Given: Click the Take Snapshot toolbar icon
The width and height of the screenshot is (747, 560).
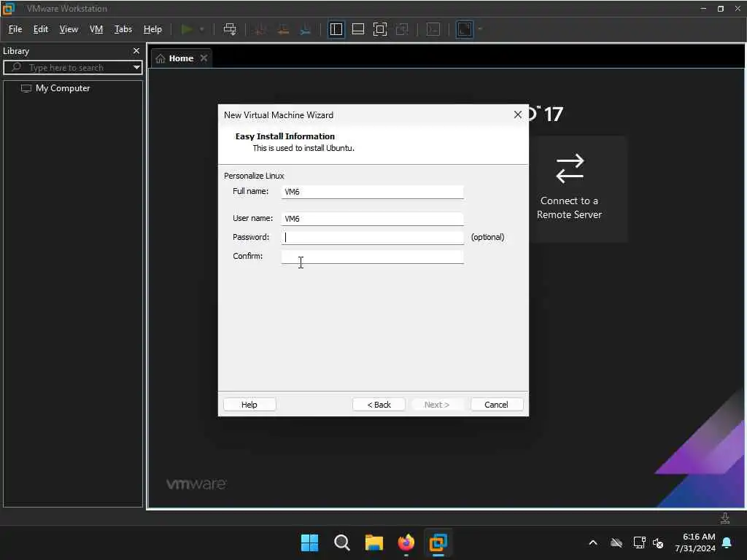Looking at the screenshot, I should pyautogui.click(x=260, y=29).
